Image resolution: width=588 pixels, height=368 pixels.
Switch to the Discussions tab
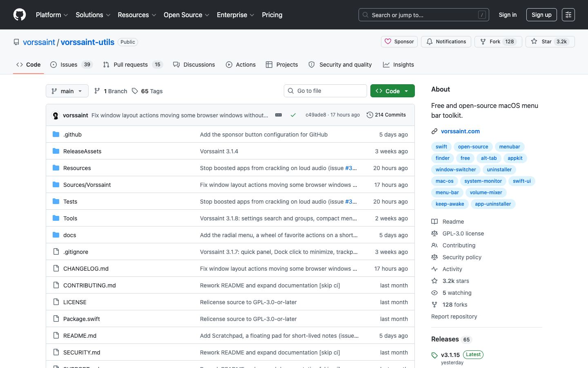pos(194,65)
